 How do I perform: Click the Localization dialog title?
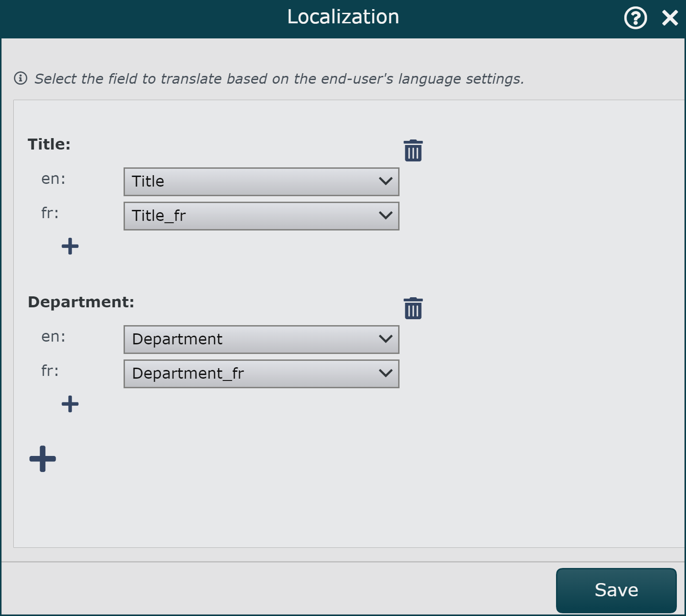[x=343, y=17]
